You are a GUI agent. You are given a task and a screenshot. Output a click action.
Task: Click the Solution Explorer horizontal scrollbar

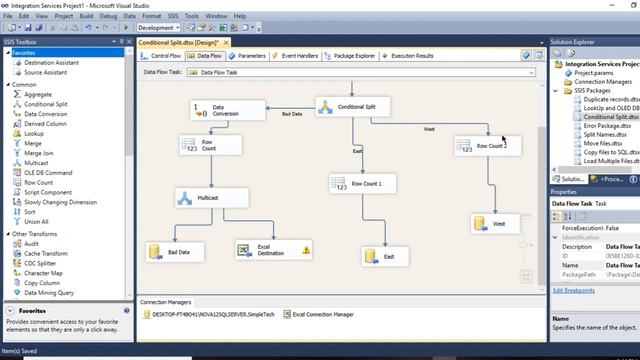pyautogui.click(x=596, y=169)
